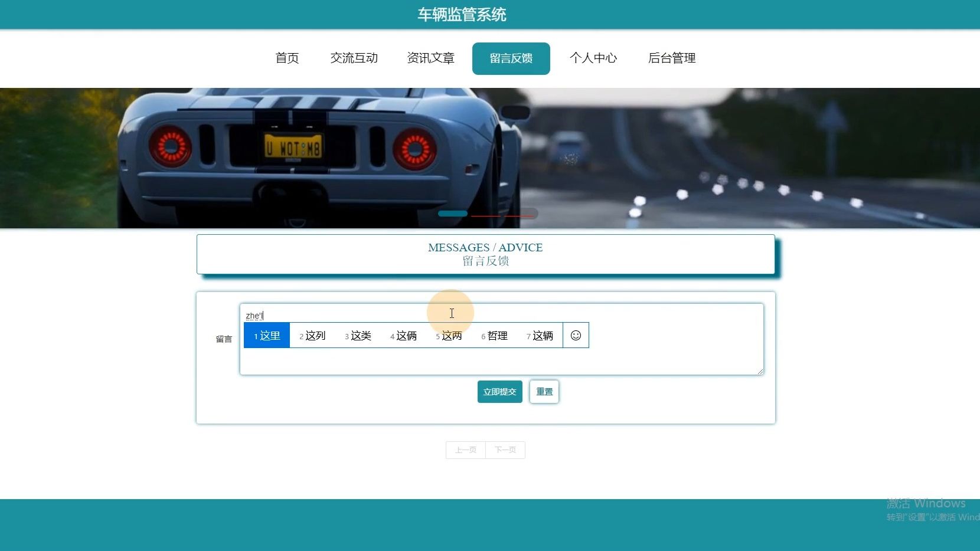Viewport: 980px width, 551px height.
Task: Go to 上一页 previous page
Action: point(465,450)
